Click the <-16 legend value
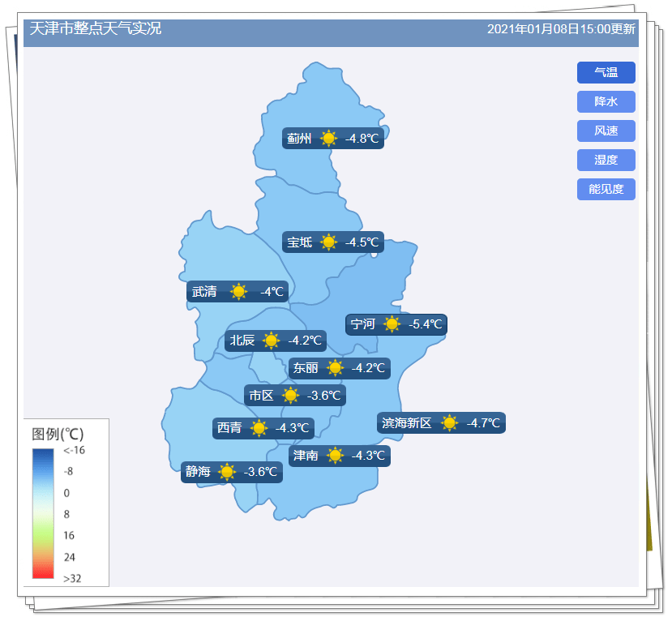The height and width of the screenshot is (617, 672). (74, 450)
